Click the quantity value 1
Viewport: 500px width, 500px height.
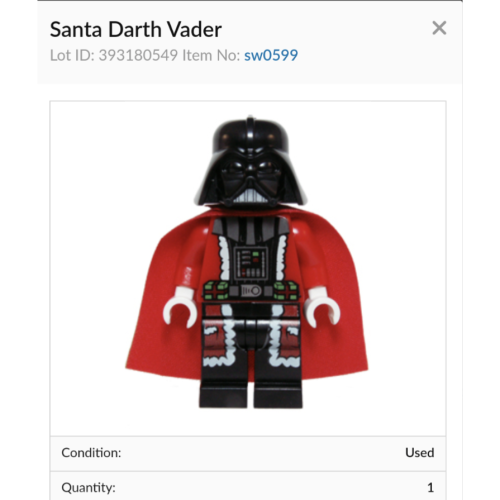point(430,488)
